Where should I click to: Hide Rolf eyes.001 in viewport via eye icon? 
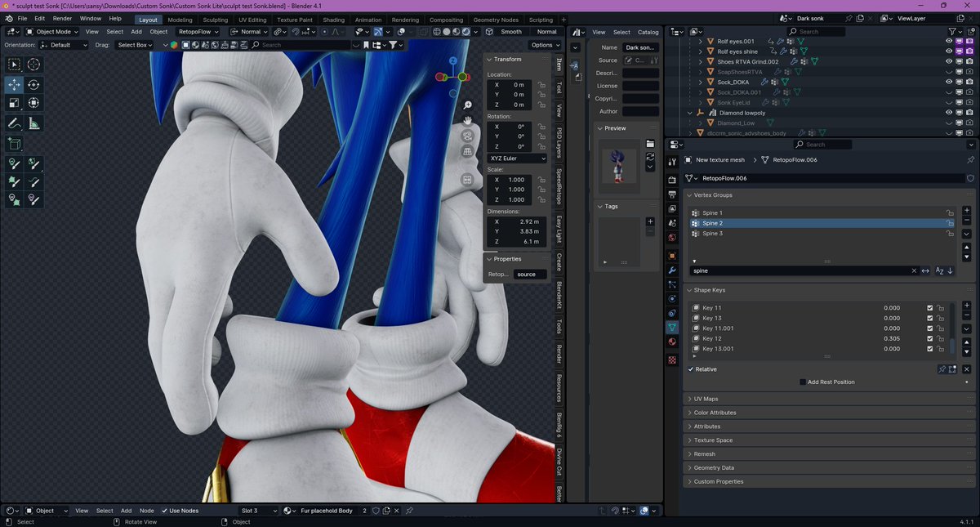point(949,41)
